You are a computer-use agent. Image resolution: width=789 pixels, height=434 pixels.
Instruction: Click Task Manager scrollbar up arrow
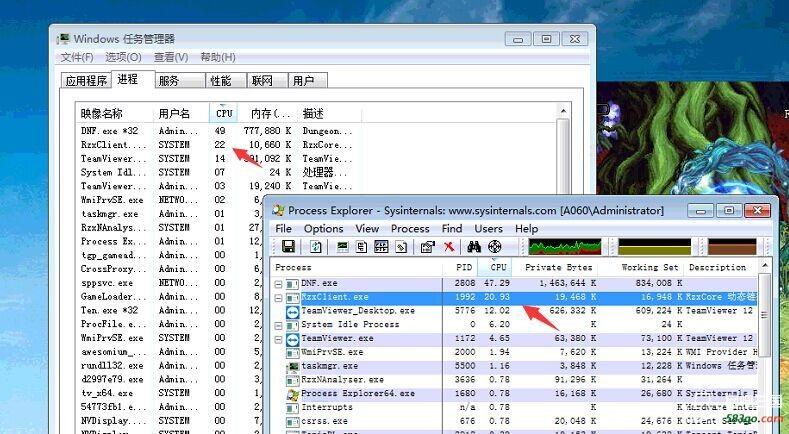pyautogui.click(x=563, y=111)
